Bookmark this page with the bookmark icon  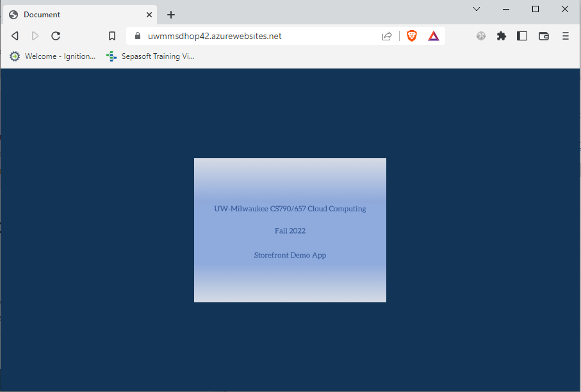tap(112, 36)
